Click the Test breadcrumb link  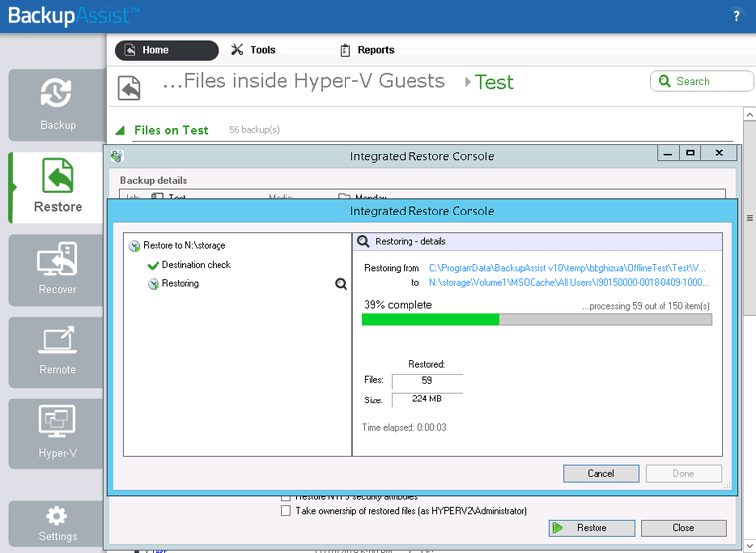pyautogui.click(x=494, y=82)
